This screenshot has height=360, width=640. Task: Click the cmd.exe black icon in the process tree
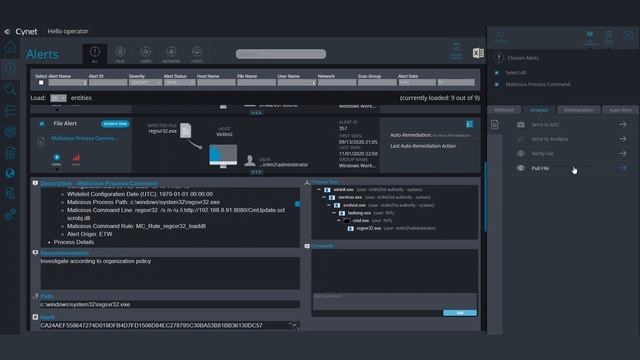[347, 221]
